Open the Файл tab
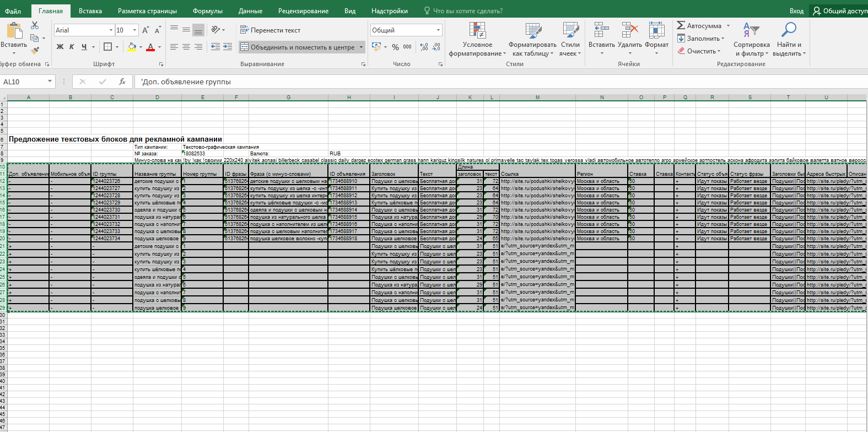 pos(13,10)
